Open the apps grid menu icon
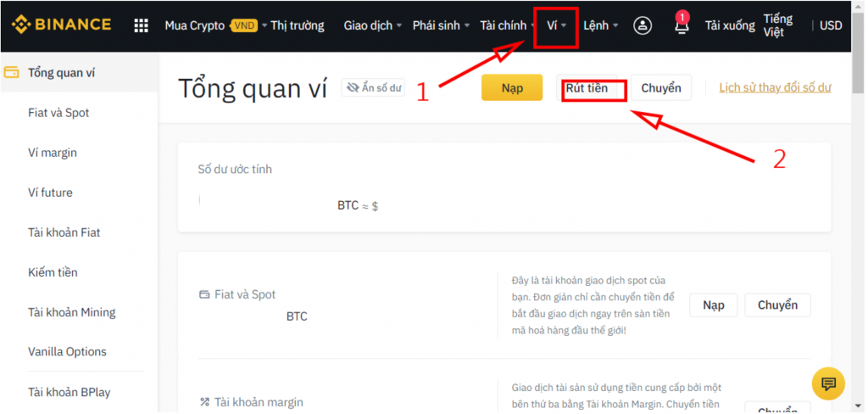 (x=142, y=25)
